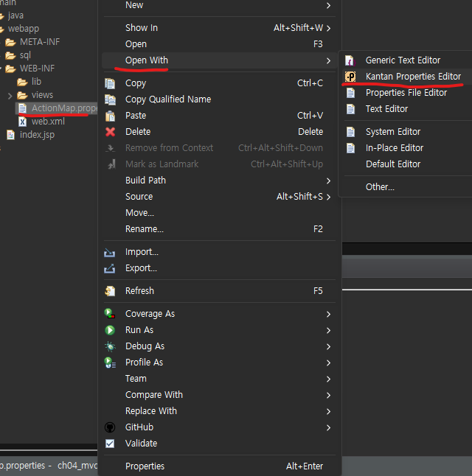Click the index.jsp file icon
The image size is (472, 476).
10,135
